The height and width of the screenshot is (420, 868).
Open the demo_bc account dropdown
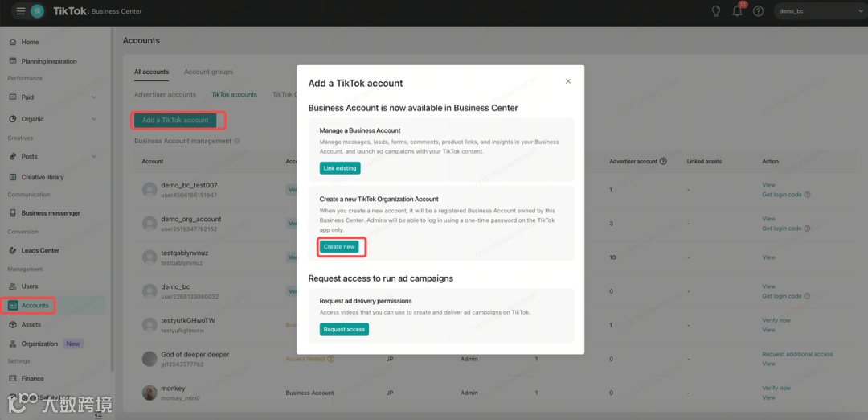pos(821,11)
